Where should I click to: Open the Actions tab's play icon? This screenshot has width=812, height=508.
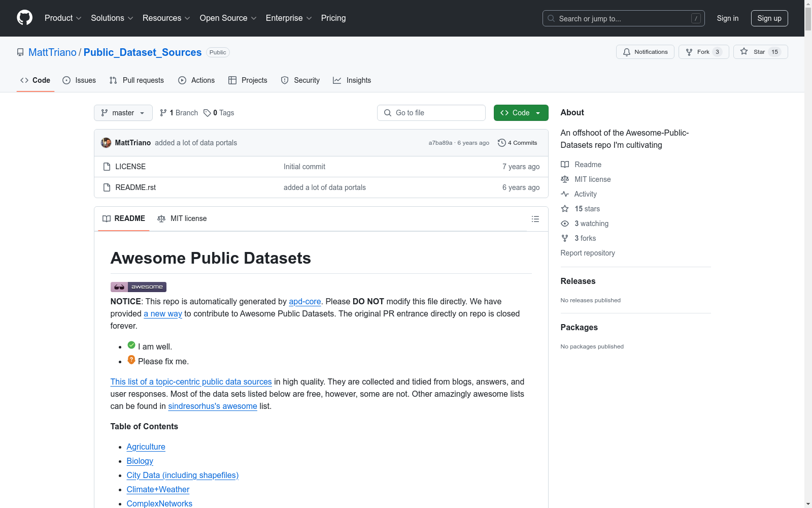182,80
